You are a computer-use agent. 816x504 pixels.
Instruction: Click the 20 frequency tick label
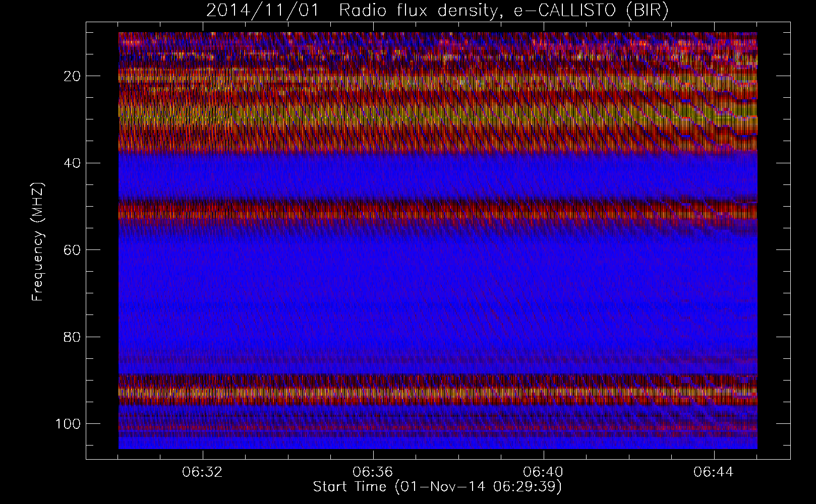[x=73, y=76]
